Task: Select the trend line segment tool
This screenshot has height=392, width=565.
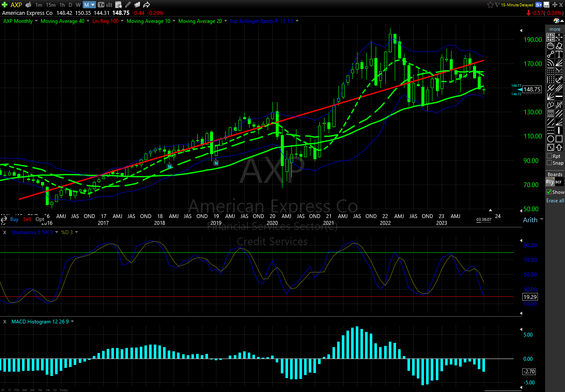Action: [x=550, y=54]
